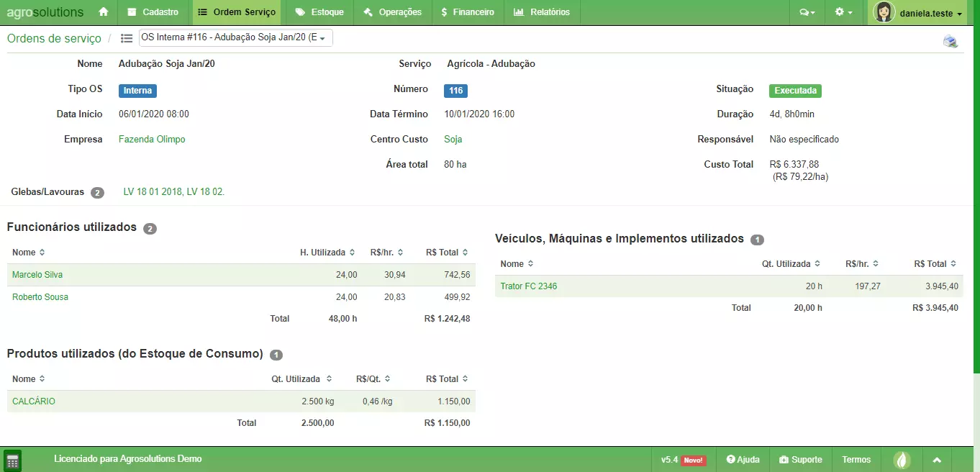Image resolution: width=980 pixels, height=472 pixels.
Task: Open Fazenda Olimpo company link
Action: [152, 140]
